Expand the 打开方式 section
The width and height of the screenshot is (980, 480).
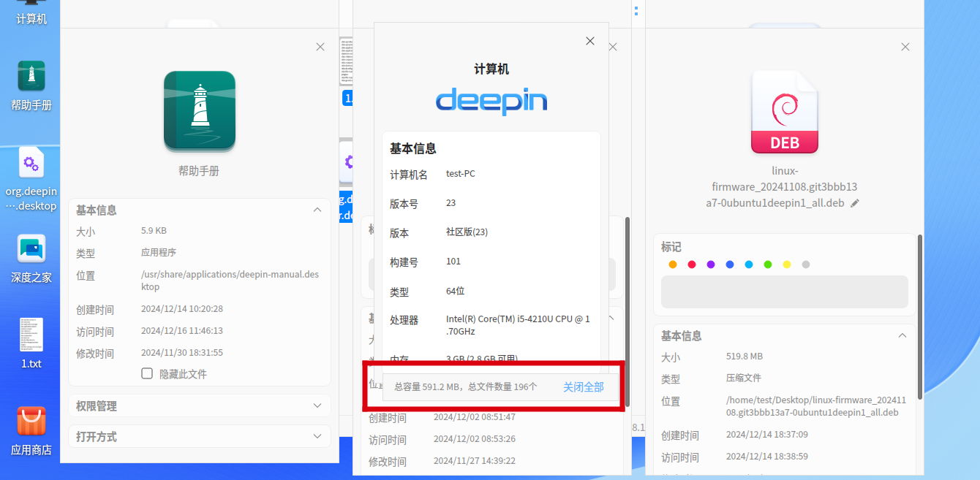point(199,436)
